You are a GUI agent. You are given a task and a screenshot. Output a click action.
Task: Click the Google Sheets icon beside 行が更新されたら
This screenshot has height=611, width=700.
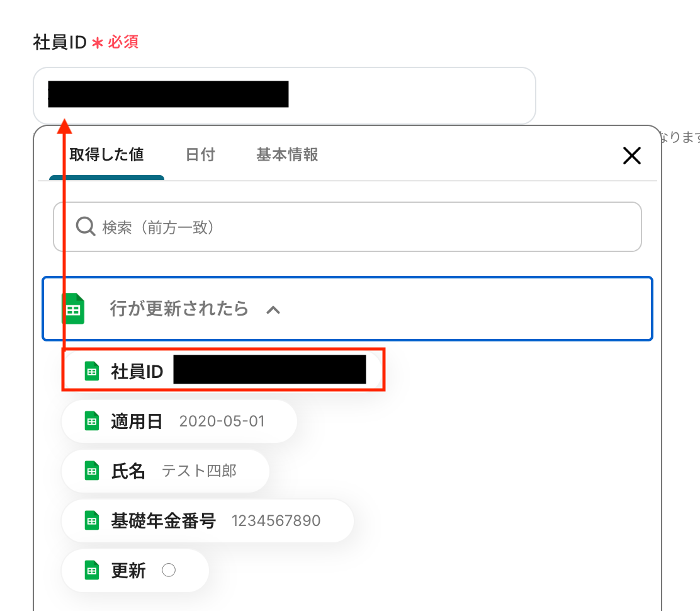[73, 309]
